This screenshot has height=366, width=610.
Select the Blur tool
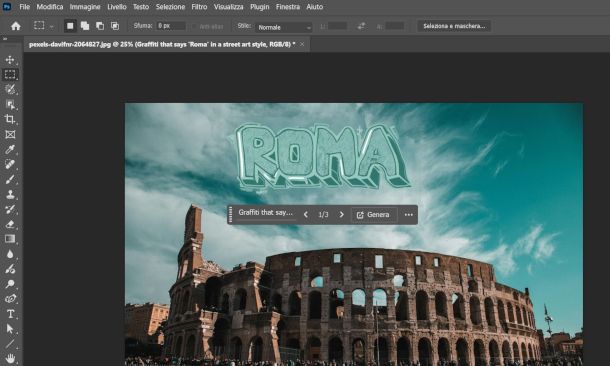pos(10,254)
